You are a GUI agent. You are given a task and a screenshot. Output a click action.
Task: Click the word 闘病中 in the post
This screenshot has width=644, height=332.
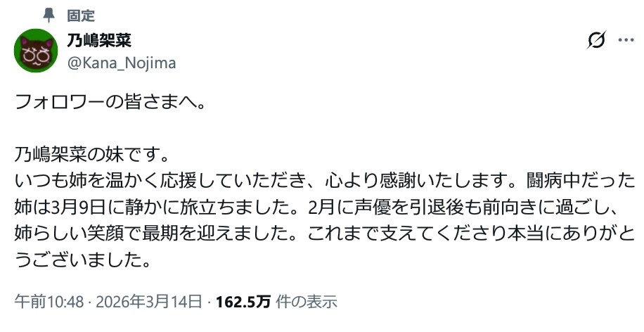click(x=553, y=179)
